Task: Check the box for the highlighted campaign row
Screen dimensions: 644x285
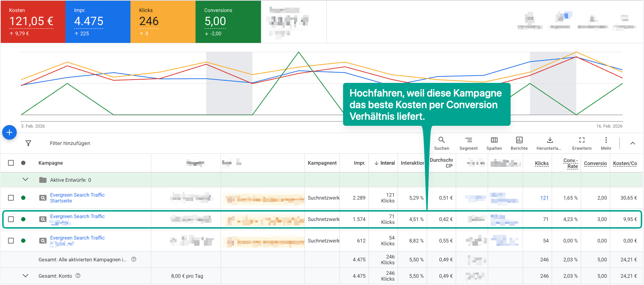Action: tap(11, 219)
